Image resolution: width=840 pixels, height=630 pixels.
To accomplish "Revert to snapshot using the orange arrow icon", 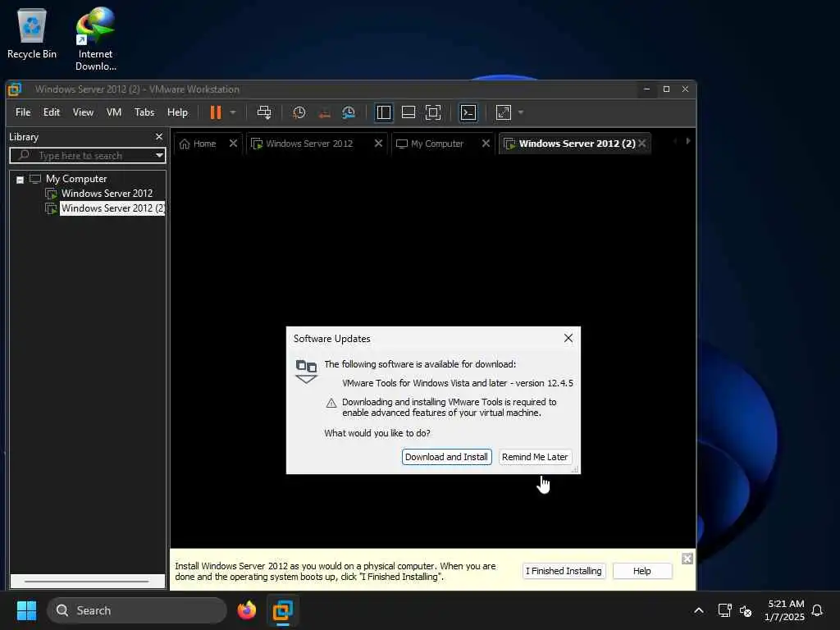I will click(324, 112).
